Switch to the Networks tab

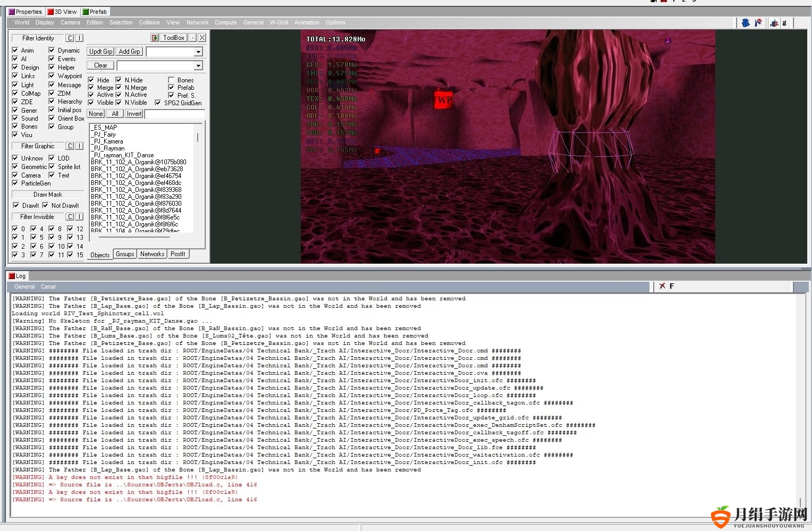click(152, 254)
